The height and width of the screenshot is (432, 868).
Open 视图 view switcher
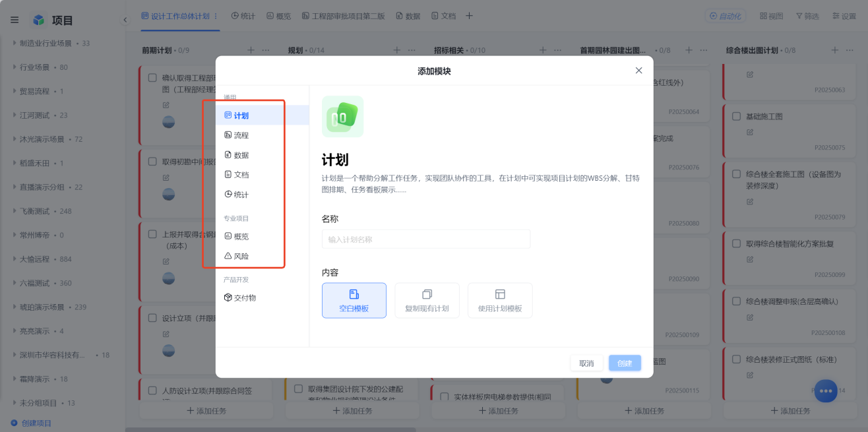point(771,16)
